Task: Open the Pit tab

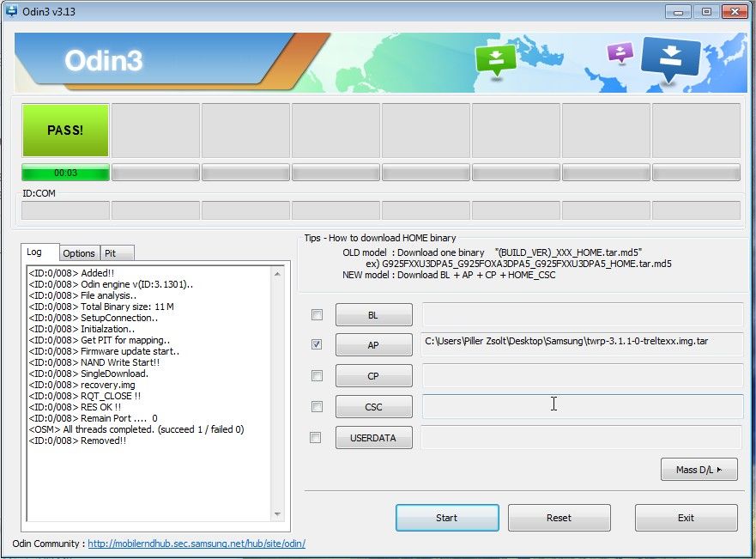Action: point(117,253)
